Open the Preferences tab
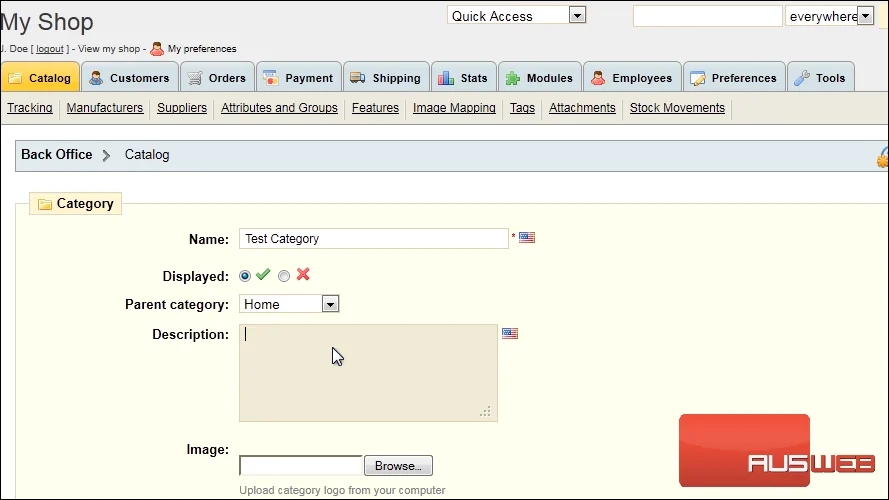This screenshot has height=500, width=889. tap(734, 78)
